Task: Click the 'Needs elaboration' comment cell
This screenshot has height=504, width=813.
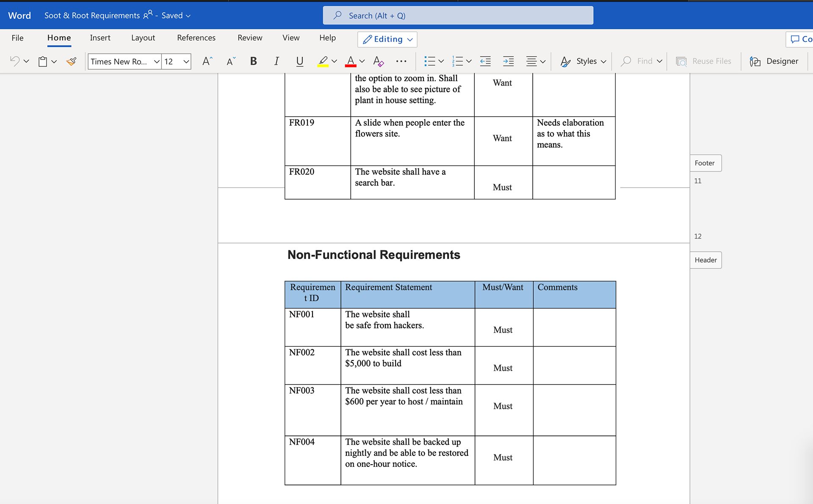Action: (574, 141)
